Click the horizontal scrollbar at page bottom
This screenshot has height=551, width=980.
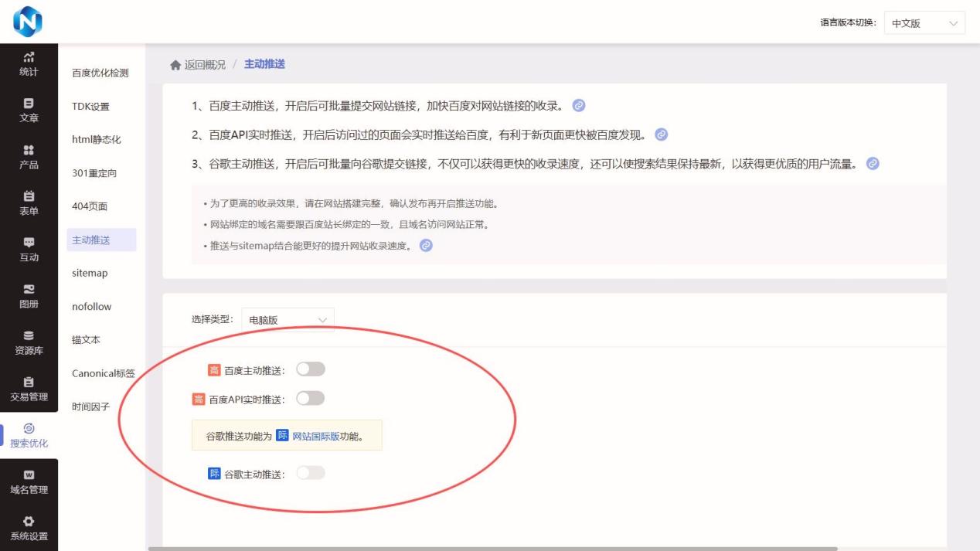click(x=492, y=549)
